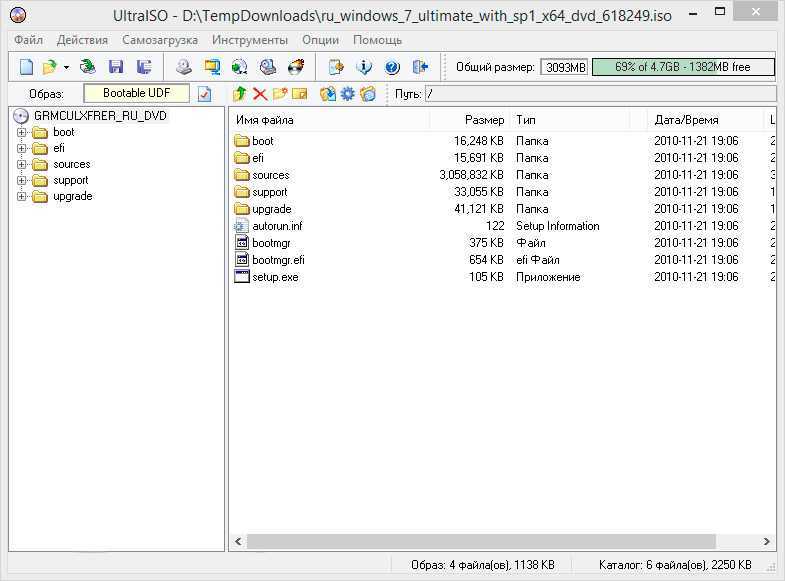The image size is (785, 581).
Task: Click the horizontal scrollbar left arrow
Action: (238, 541)
